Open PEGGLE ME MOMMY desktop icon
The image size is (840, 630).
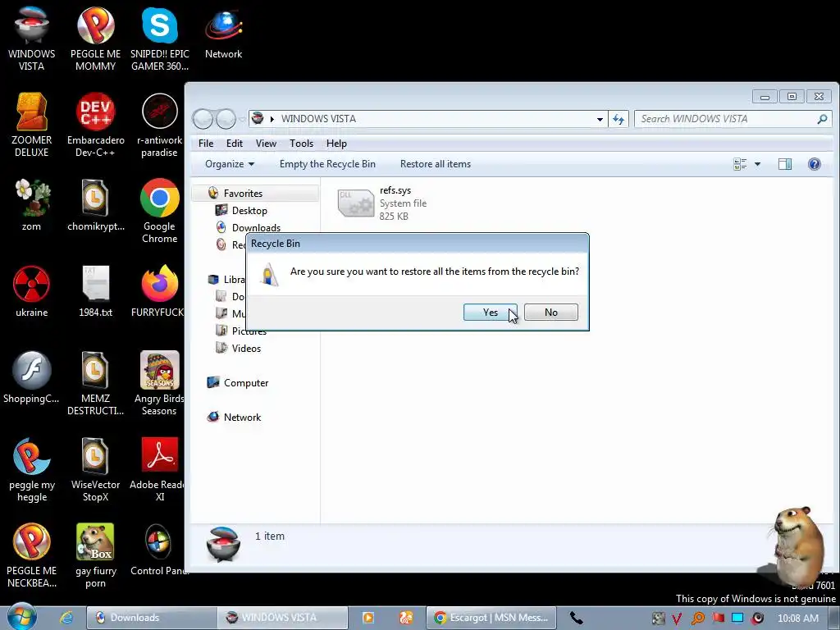point(95,39)
